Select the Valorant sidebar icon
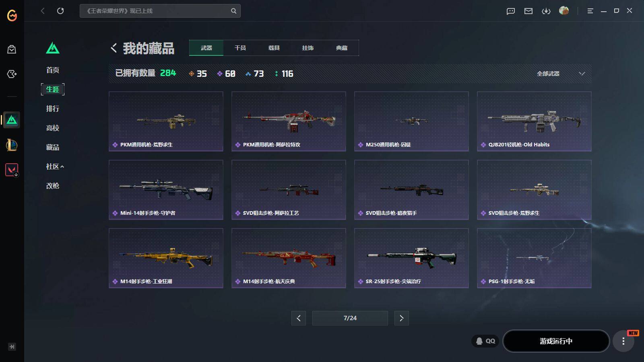The image size is (644, 362). pyautogui.click(x=12, y=170)
